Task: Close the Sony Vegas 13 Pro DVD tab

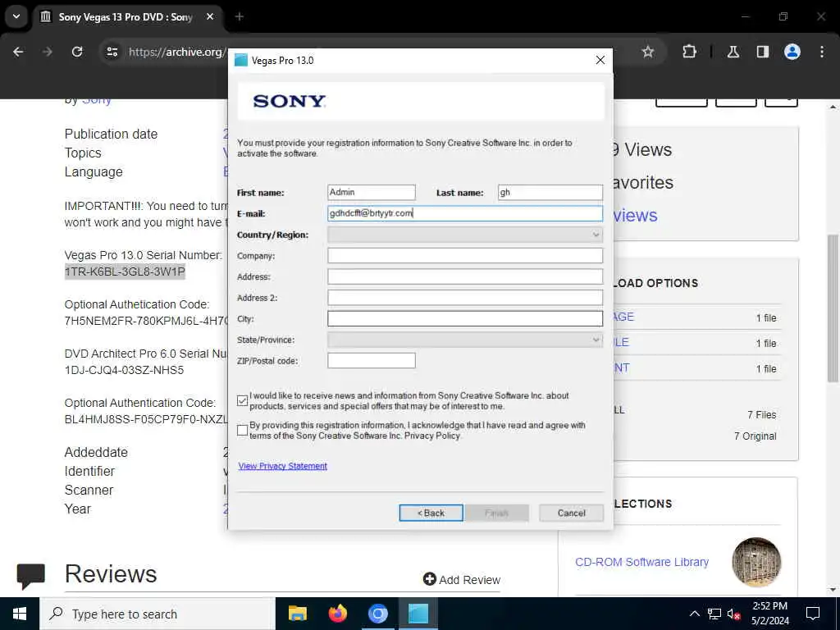Action: (210, 16)
